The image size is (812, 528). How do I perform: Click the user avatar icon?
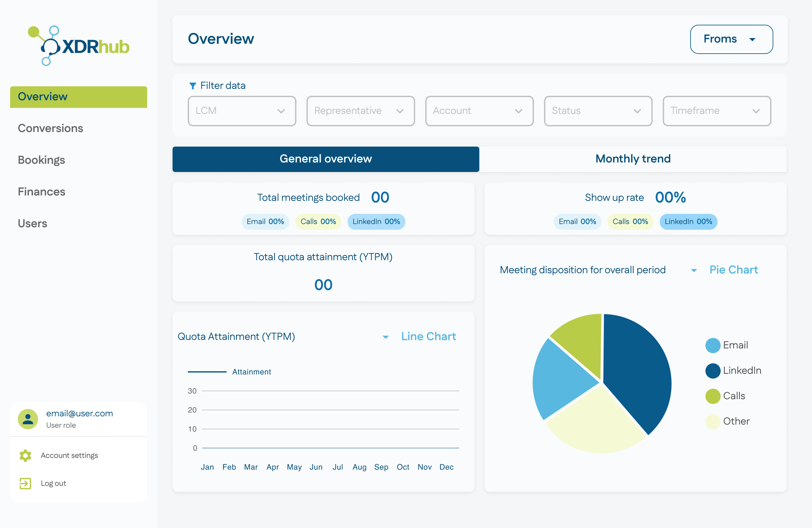pyautogui.click(x=28, y=419)
